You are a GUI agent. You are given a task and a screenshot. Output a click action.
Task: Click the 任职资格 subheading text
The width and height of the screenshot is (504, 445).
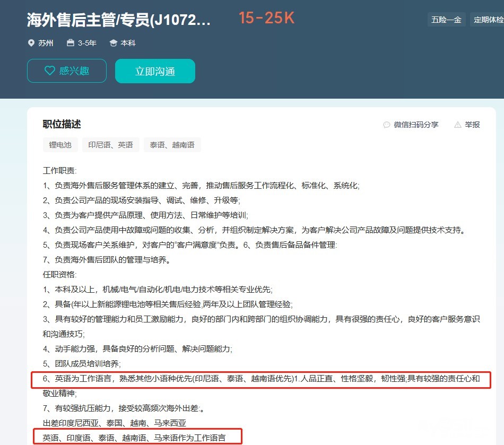point(59,275)
